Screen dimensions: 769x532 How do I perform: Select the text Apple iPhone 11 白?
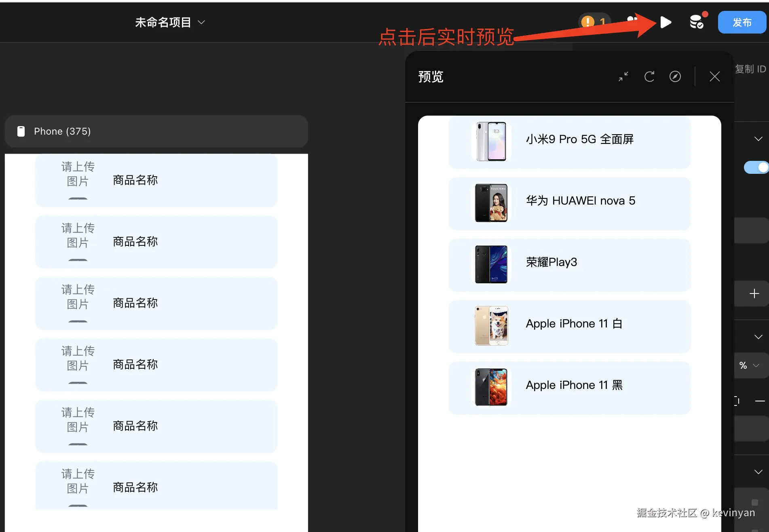point(574,323)
